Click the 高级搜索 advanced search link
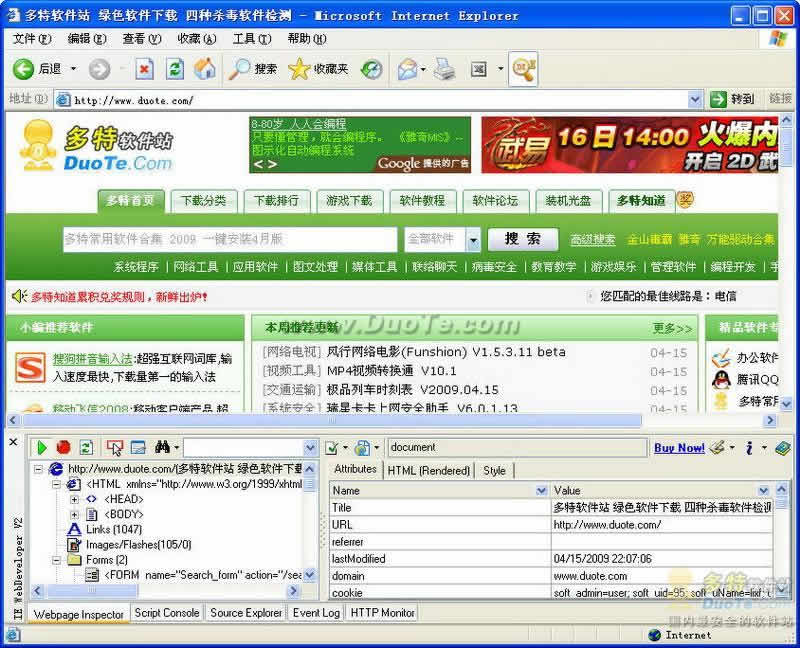 point(592,239)
